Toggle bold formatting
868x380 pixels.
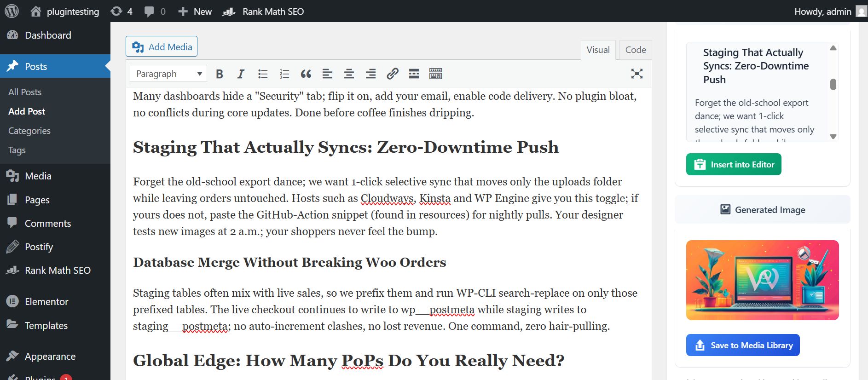220,74
